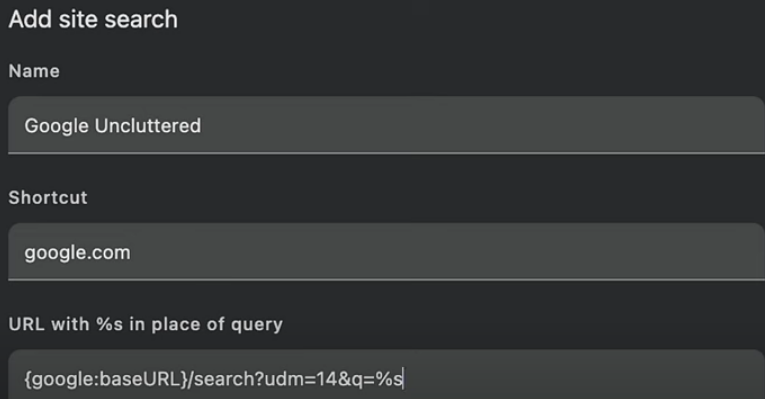Select the URL with %s query field

point(386,375)
